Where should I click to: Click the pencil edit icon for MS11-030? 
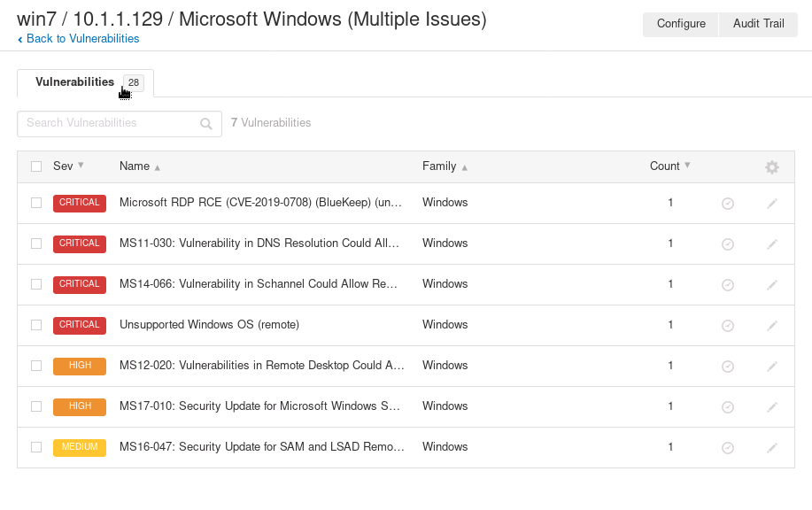pos(771,244)
